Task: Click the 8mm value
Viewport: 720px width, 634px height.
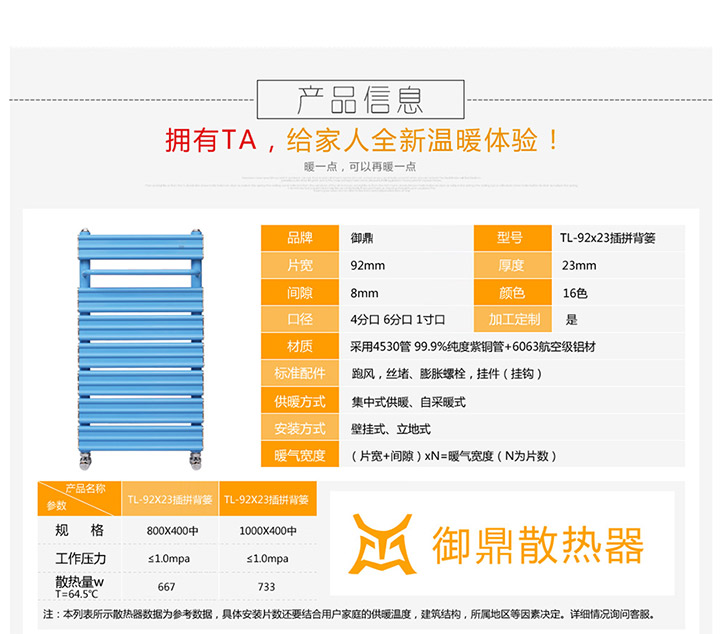Action: pos(364,293)
